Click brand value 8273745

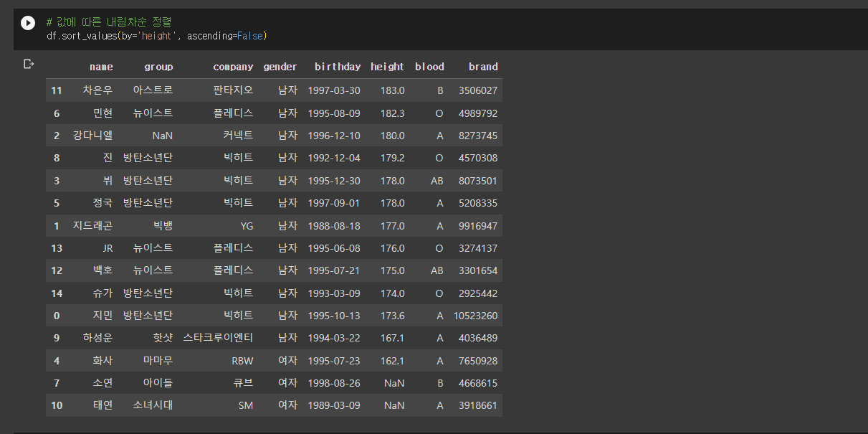478,136
